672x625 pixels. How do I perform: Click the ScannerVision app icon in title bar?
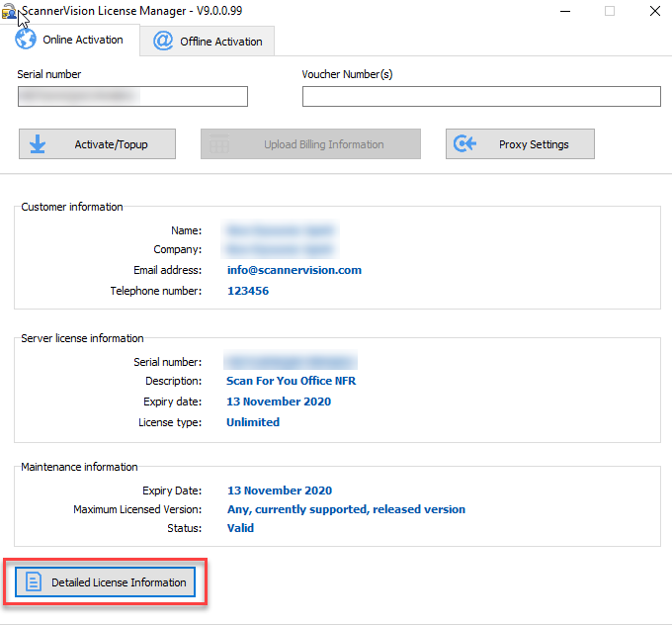[x=9, y=12]
